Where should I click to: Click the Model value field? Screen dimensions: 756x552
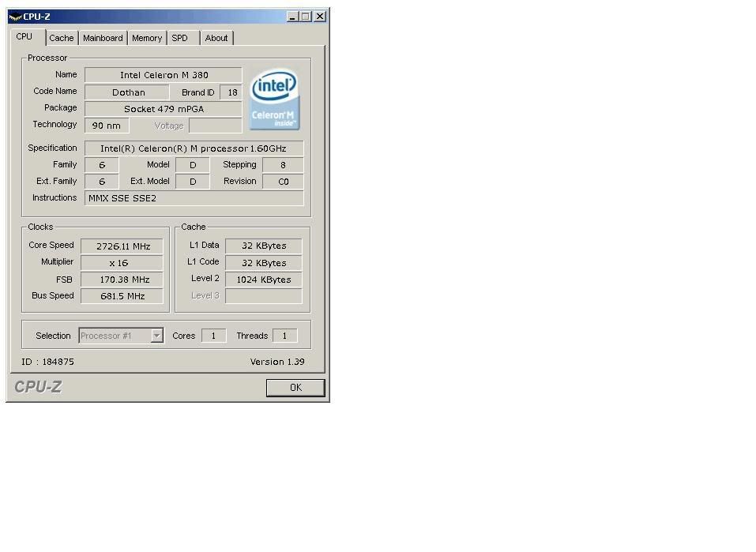pos(193,165)
